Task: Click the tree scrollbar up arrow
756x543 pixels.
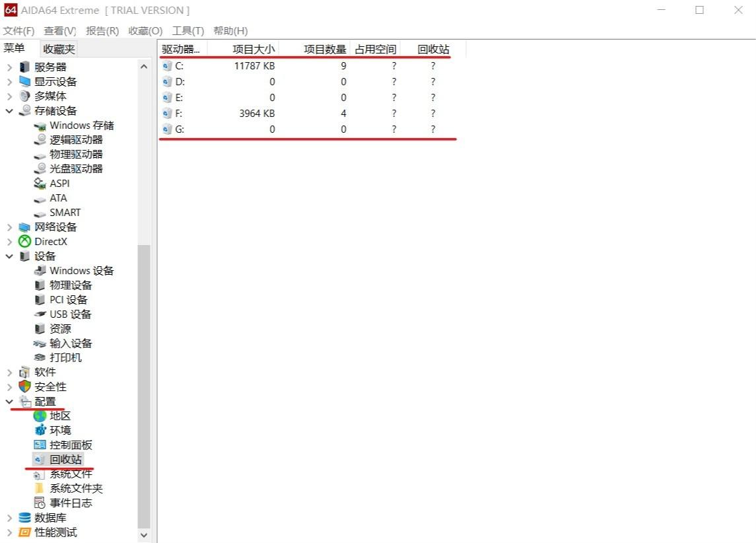Action: click(144, 67)
